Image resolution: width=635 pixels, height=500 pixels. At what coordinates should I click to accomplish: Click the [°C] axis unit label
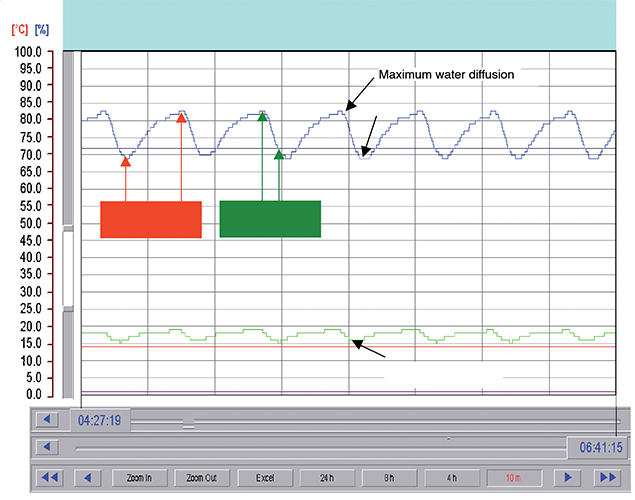[20, 30]
